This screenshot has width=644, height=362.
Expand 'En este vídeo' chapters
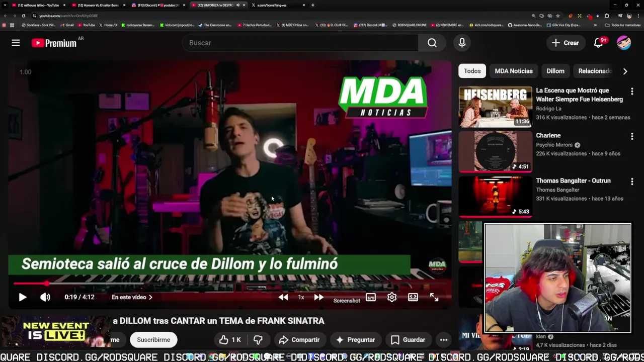pos(132,297)
